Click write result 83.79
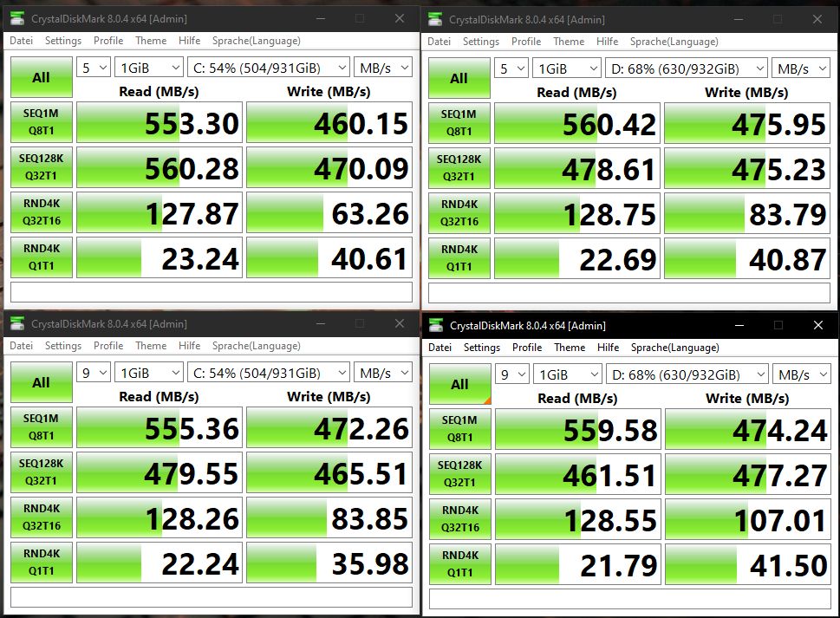Viewport: 840px width, 618px height. tap(747, 214)
